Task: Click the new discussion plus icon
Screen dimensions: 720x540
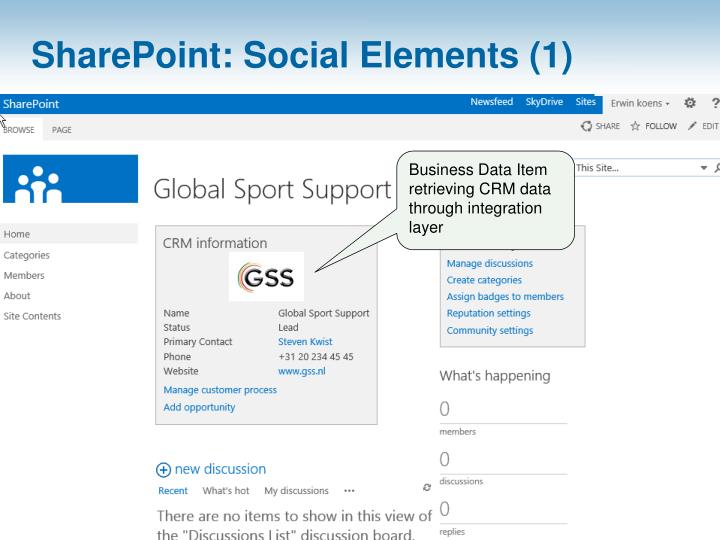Action: click(x=163, y=470)
